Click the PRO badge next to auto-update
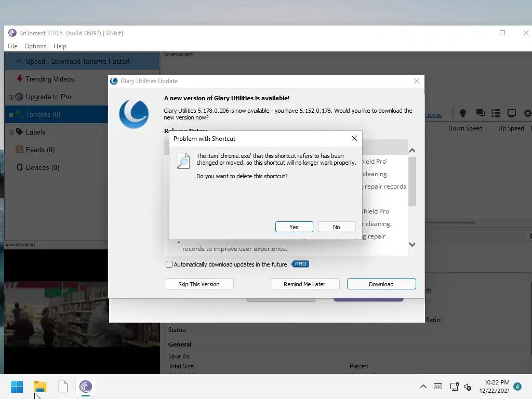 point(300,263)
